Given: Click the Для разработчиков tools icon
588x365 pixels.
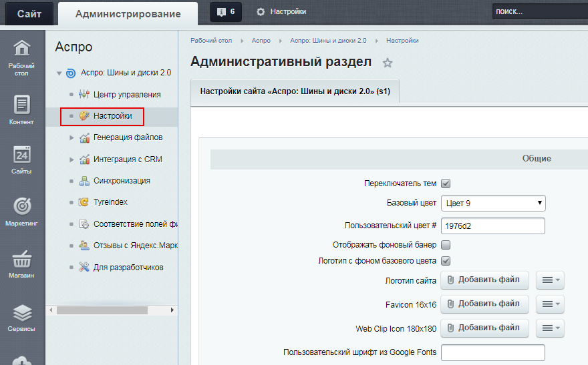Looking at the screenshot, I should (x=84, y=267).
